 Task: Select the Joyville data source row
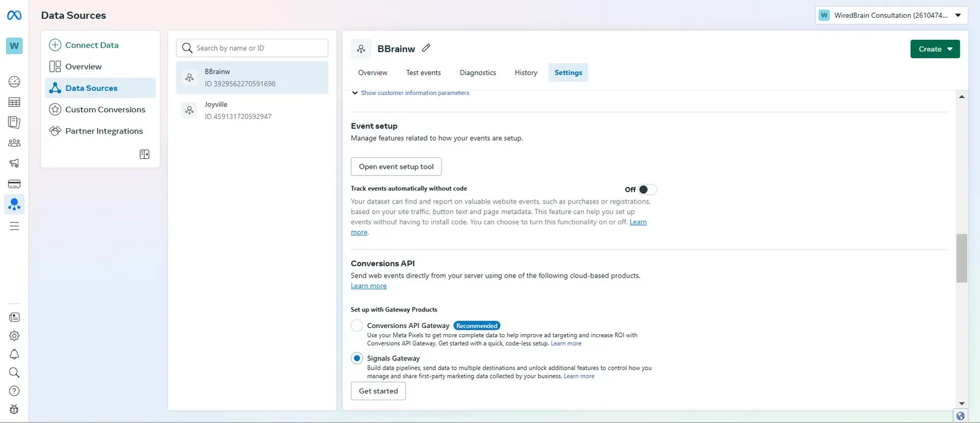(x=252, y=110)
